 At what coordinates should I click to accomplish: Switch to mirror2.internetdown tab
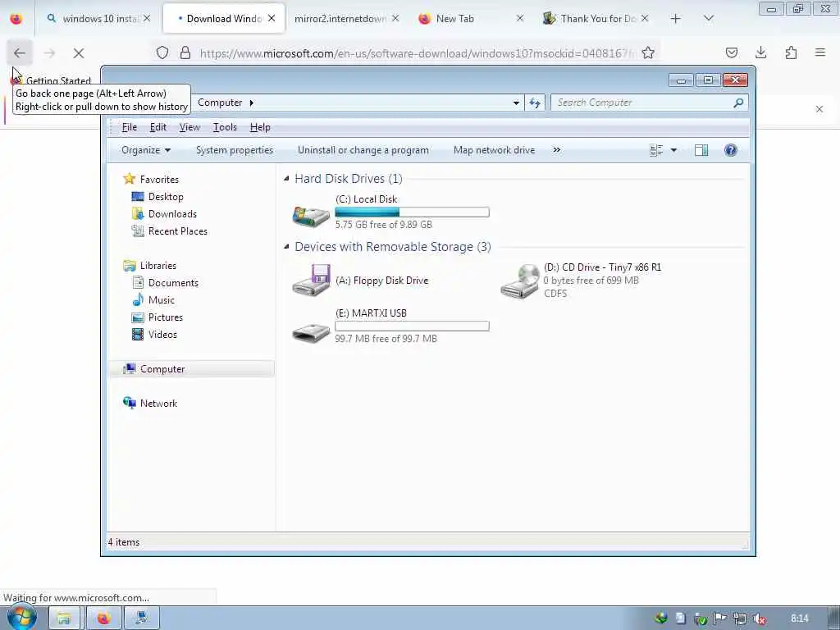pos(346,19)
